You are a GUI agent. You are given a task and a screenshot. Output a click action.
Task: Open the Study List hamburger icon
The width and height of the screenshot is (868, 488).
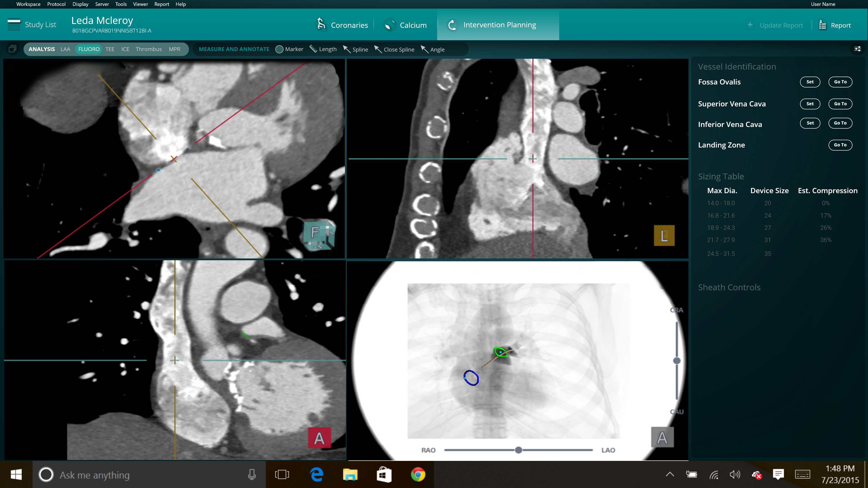[x=14, y=25]
